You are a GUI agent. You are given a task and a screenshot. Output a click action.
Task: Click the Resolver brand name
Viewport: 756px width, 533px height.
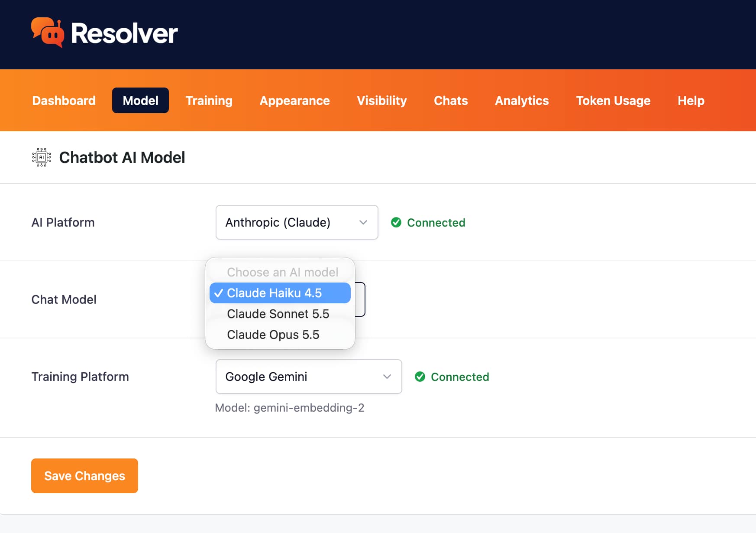click(125, 33)
